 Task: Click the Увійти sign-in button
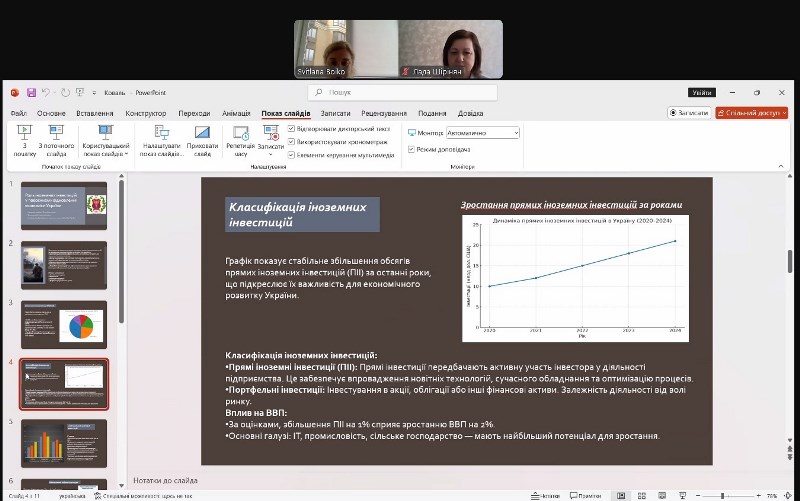click(701, 92)
